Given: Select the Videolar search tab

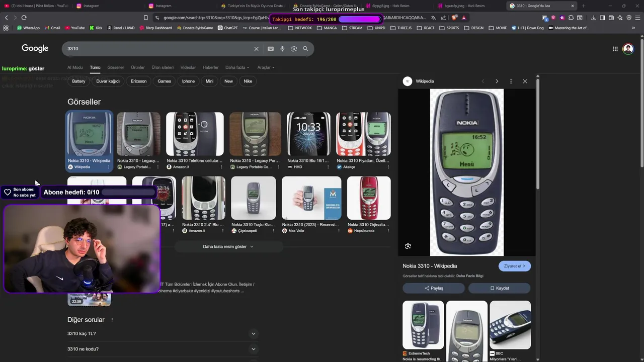Looking at the screenshot, I should point(188,67).
